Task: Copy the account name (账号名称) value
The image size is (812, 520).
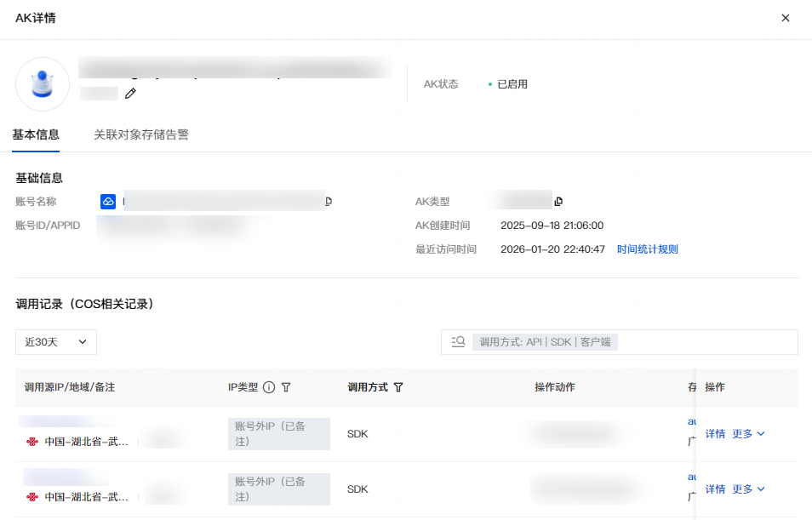Action: [329, 202]
